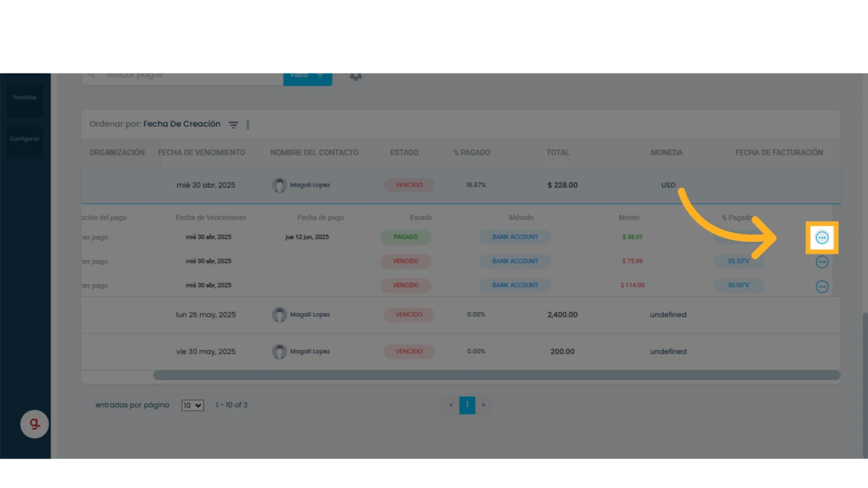This screenshot has width=868, height=488.
Task: Select the row dated vie 30 may, 2025
Action: pos(461,352)
